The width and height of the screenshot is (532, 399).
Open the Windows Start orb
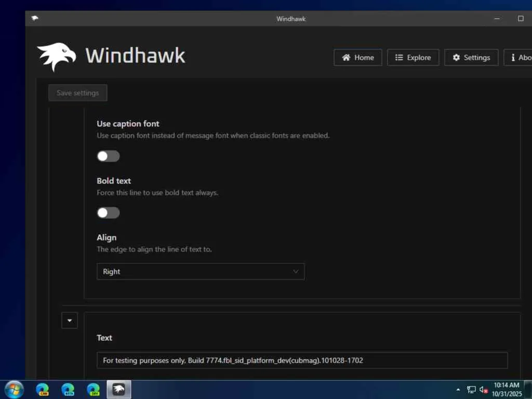[14, 389]
